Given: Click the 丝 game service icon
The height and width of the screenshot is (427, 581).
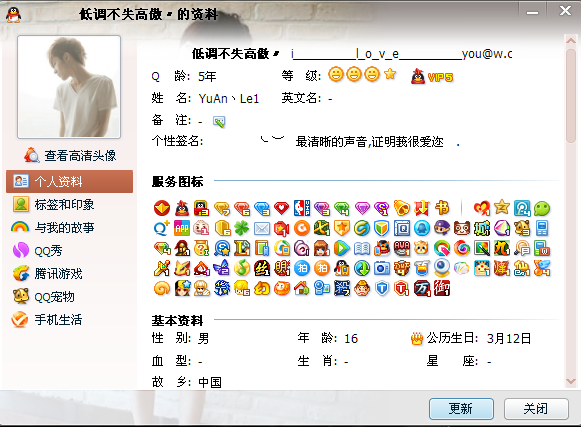Looking at the screenshot, I should click(262, 268).
